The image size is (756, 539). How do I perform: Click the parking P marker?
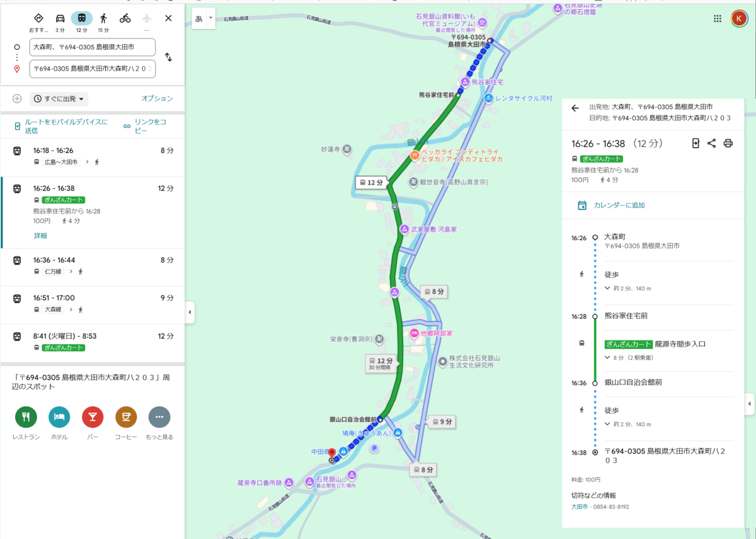(x=375, y=448)
